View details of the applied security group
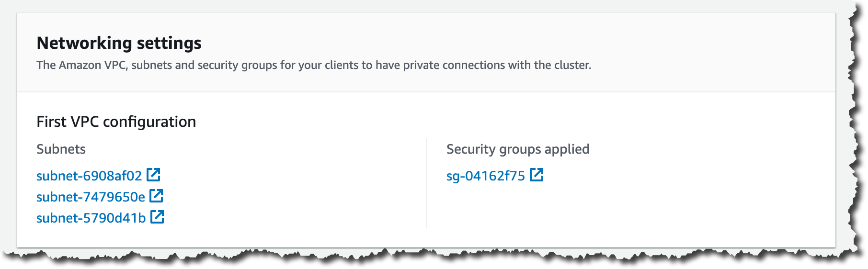Viewport: 868px width, 269px height. (x=486, y=176)
